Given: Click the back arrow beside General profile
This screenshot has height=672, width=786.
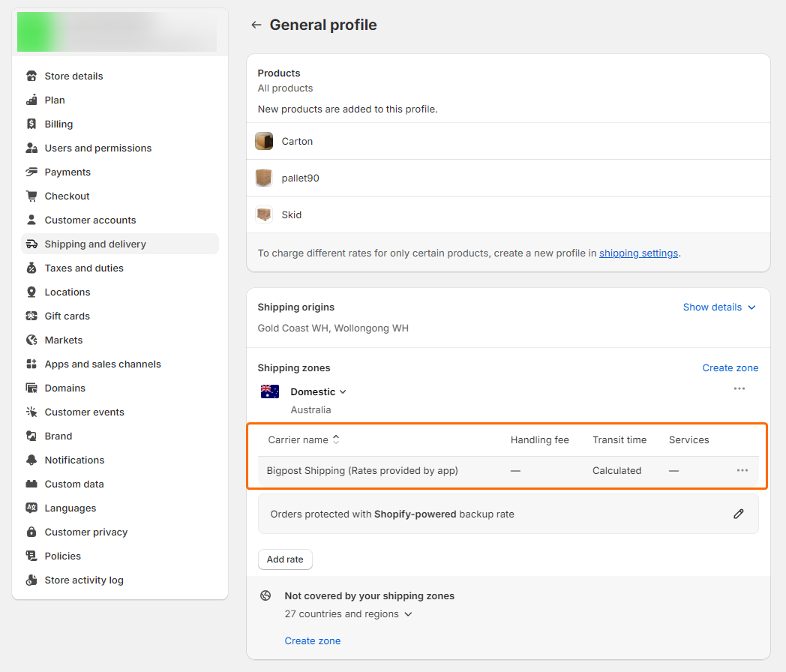Looking at the screenshot, I should point(256,25).
